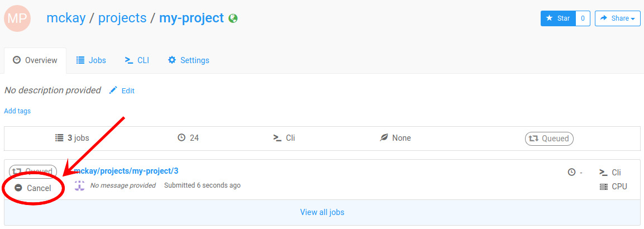Switch to the Jobs tab
644x229 pixels.
tap(91, 60)
